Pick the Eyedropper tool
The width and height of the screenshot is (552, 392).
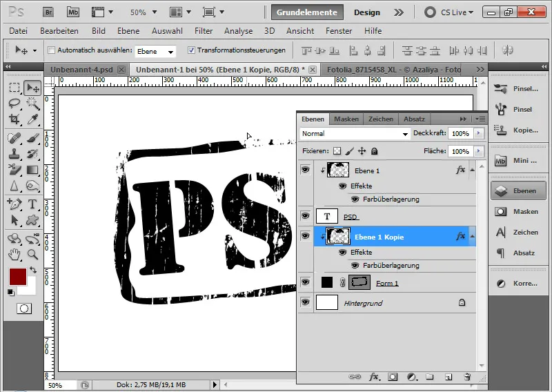click(32, 119)
